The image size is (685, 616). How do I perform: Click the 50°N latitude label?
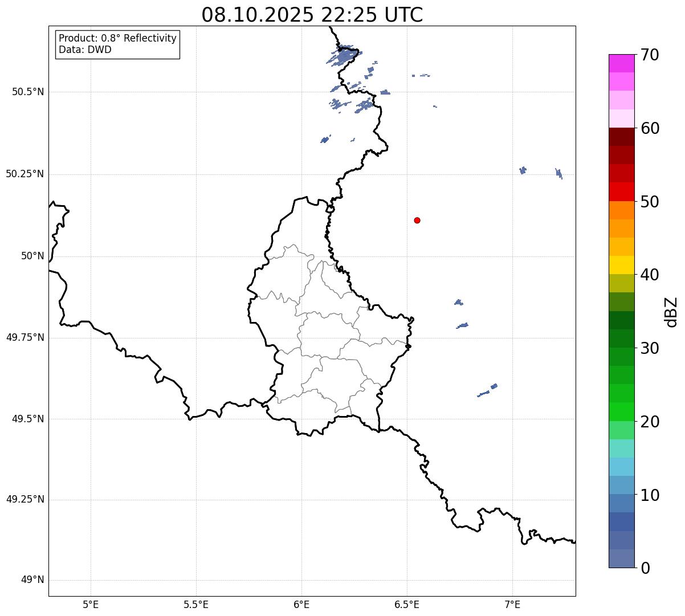point(32,256)
